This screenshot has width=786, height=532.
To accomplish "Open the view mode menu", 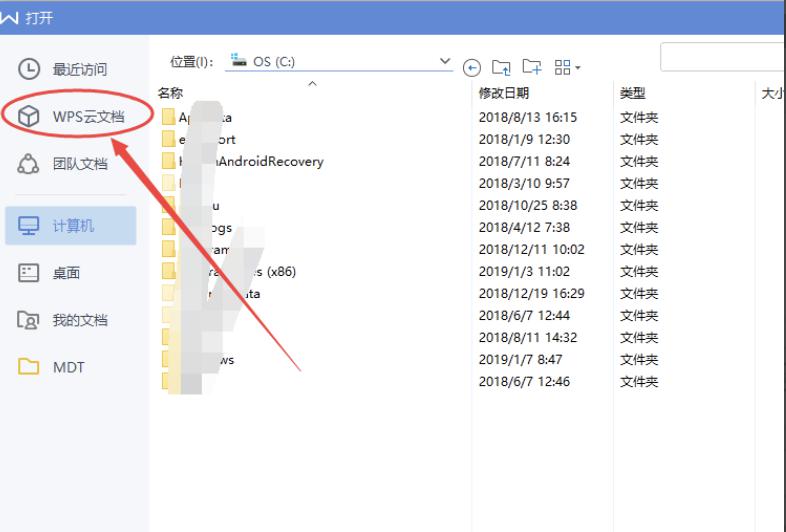I will [567, 67].
